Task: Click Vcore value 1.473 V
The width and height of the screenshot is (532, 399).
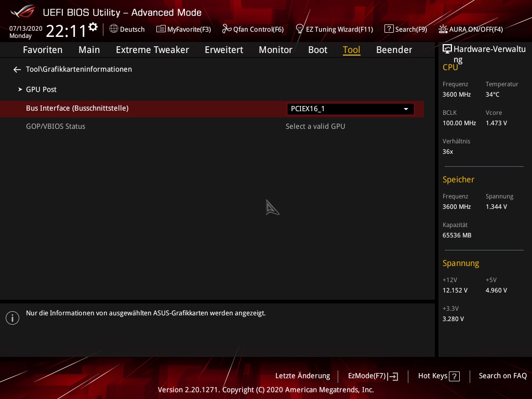Action: pyautogui.click(x=496, y=123)
